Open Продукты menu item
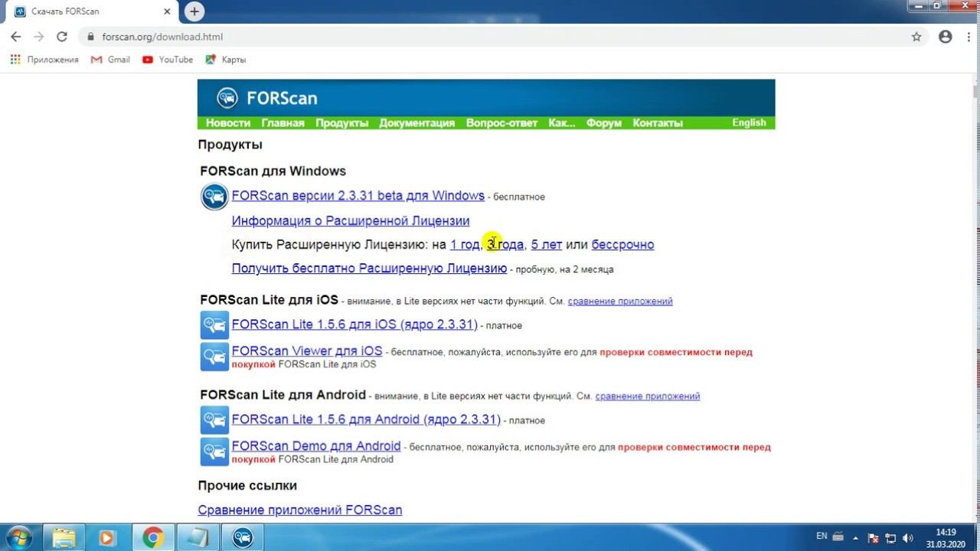This screenshot has height=551, width=980. (x=341, y=122)
